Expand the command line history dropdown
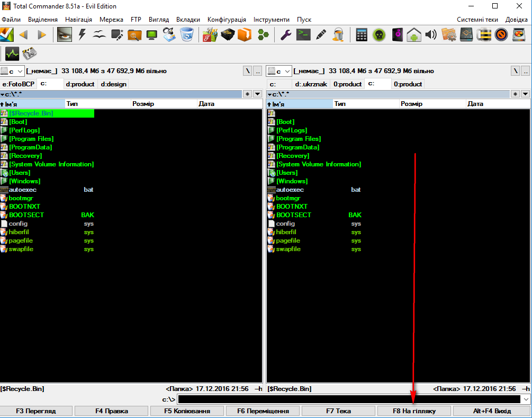 pos(526,399)
